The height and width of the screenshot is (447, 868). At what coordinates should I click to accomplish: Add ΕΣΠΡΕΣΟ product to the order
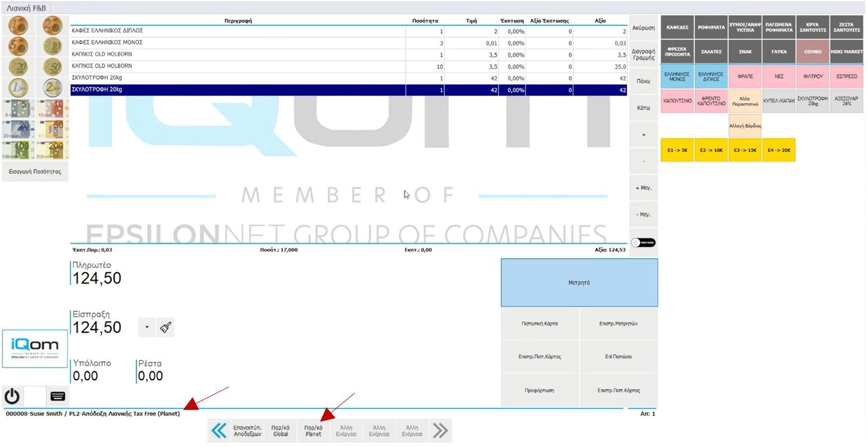point(847,77)
